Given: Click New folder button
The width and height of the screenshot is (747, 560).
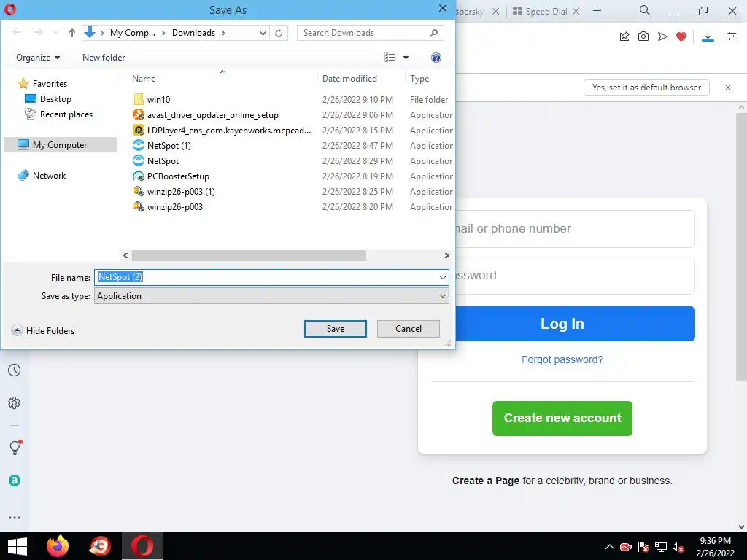Looking at the screenshot, I should [x=104, y=58].
